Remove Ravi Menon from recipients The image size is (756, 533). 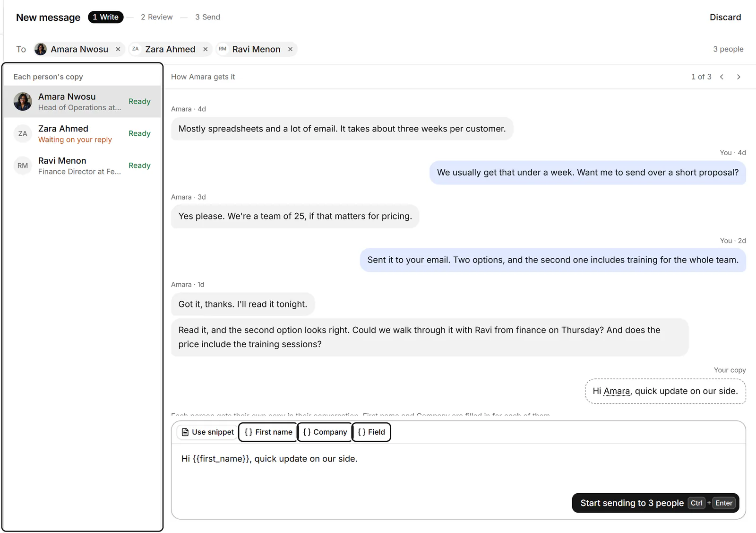291,49
